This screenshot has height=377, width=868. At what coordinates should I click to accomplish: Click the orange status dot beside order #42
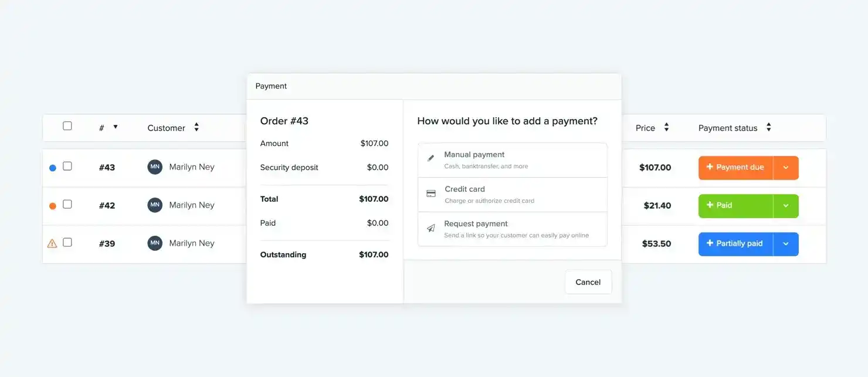coord(52,205)
